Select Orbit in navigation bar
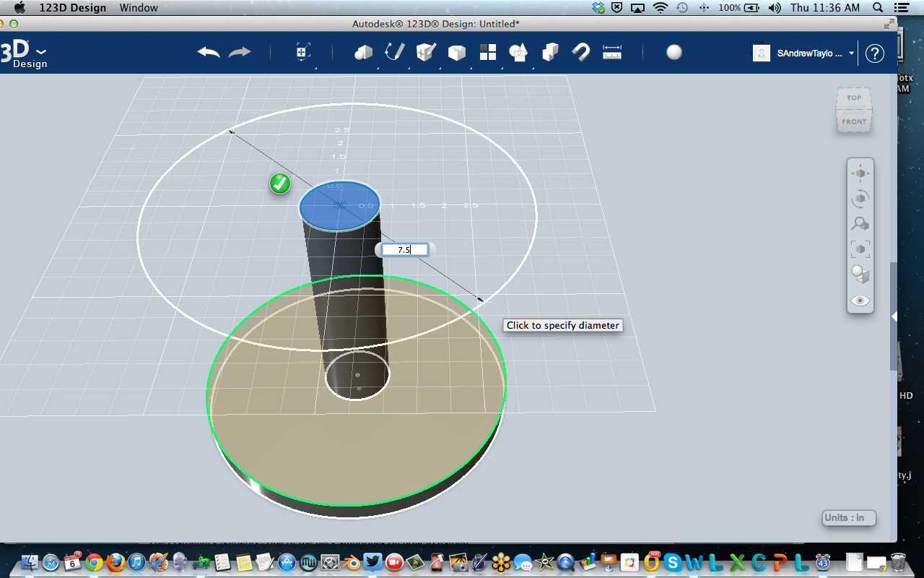Screen dimensions: 924x578 [860, 199]
